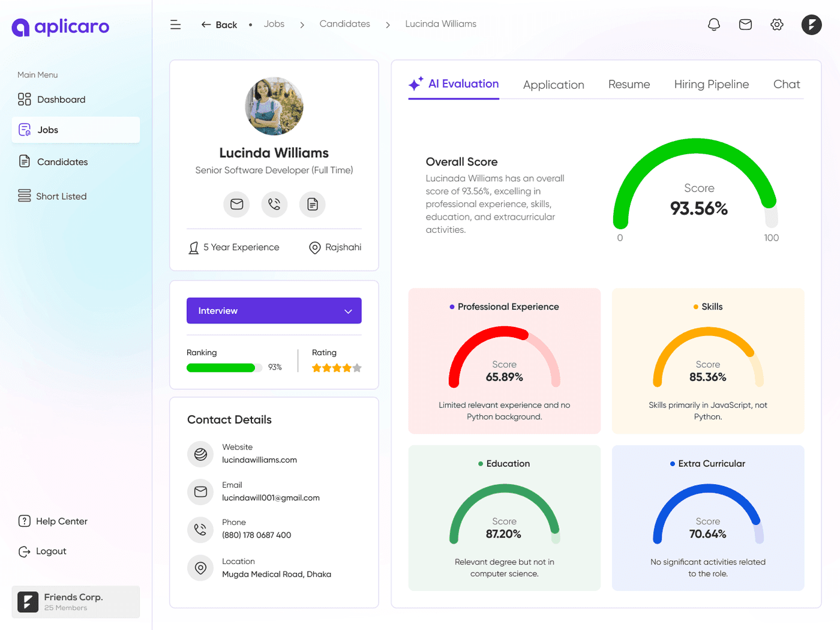
Task: Click the green Ranking progress bar
Action: click(x=224, y=368)
